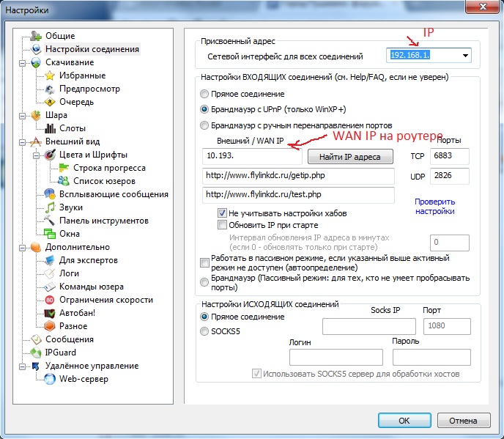Enable Обновить IP при старте checkbox
This screenshot has height=439, width=504.
point(222,225)
